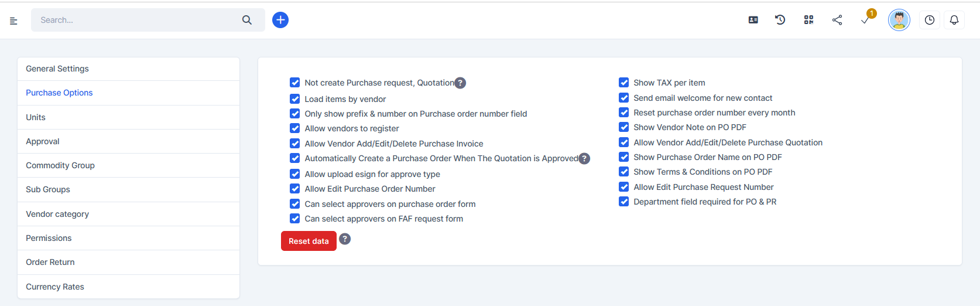
Task: Click the help icon next to Reset data
Action: click(345, 239)
